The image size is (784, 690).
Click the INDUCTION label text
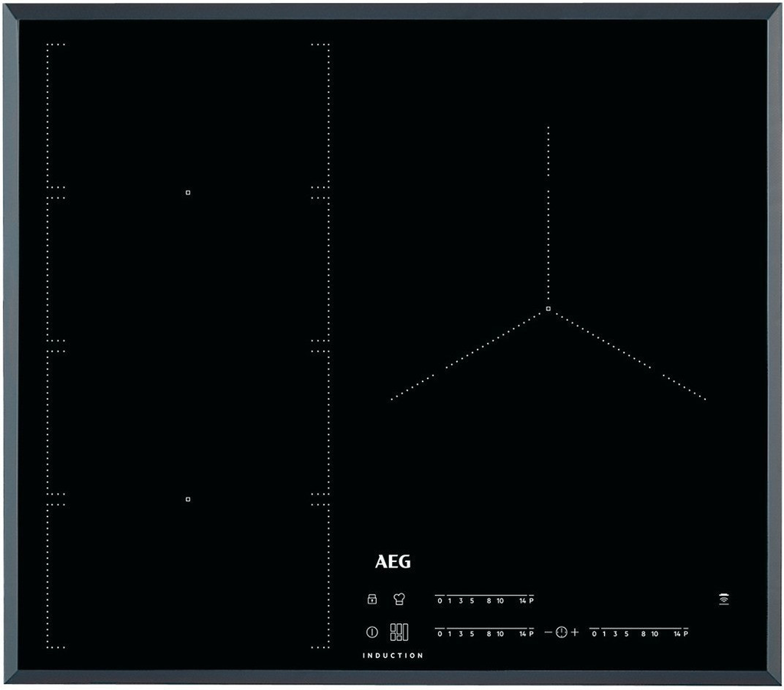tap(393, 656)
